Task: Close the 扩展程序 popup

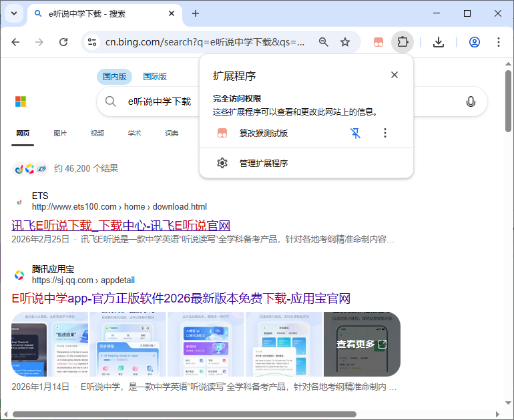Action: click(395, 75)
